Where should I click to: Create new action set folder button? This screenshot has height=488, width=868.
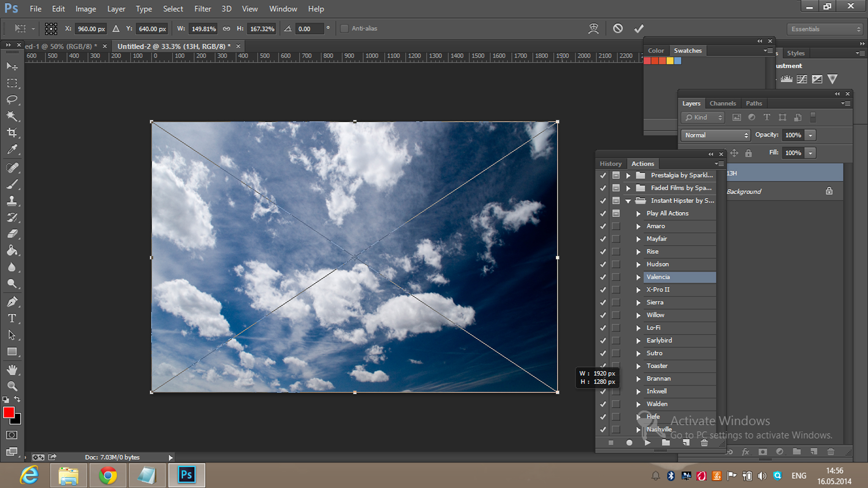(x=666, y=443)
